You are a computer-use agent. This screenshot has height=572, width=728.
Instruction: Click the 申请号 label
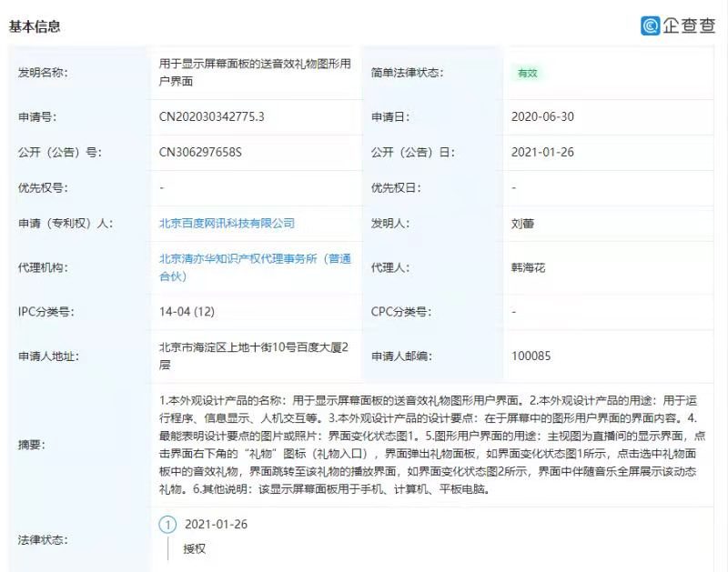click(37, 117)
